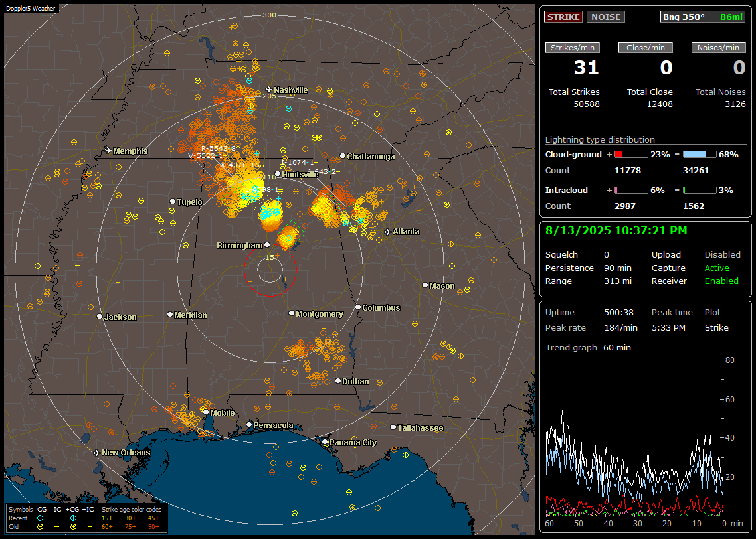The image size is (756, 539).
Task: Click the strikes per minute value 31
Action: coord(587,68)
